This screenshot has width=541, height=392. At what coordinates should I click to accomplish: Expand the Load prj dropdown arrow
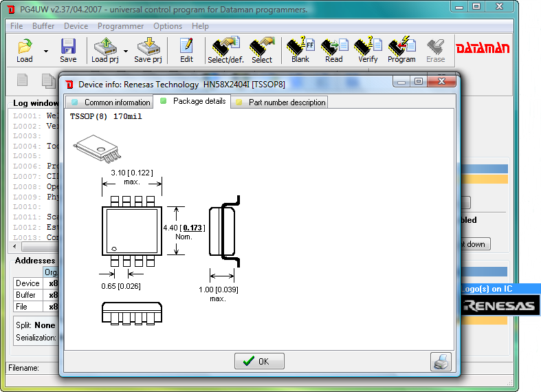pos(126,51)
